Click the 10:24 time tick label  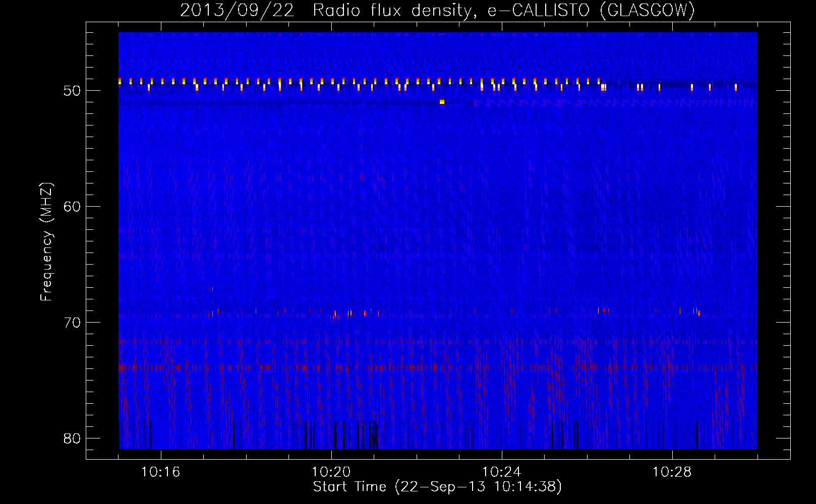(501, 472)
